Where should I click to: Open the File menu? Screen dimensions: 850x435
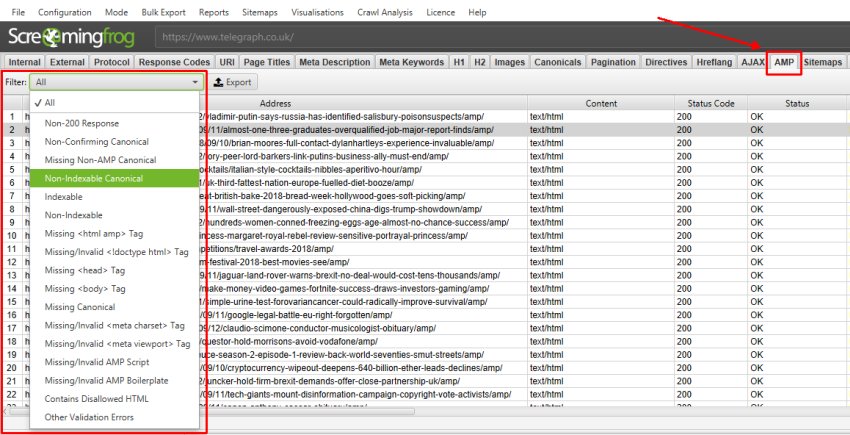(18, 12)
